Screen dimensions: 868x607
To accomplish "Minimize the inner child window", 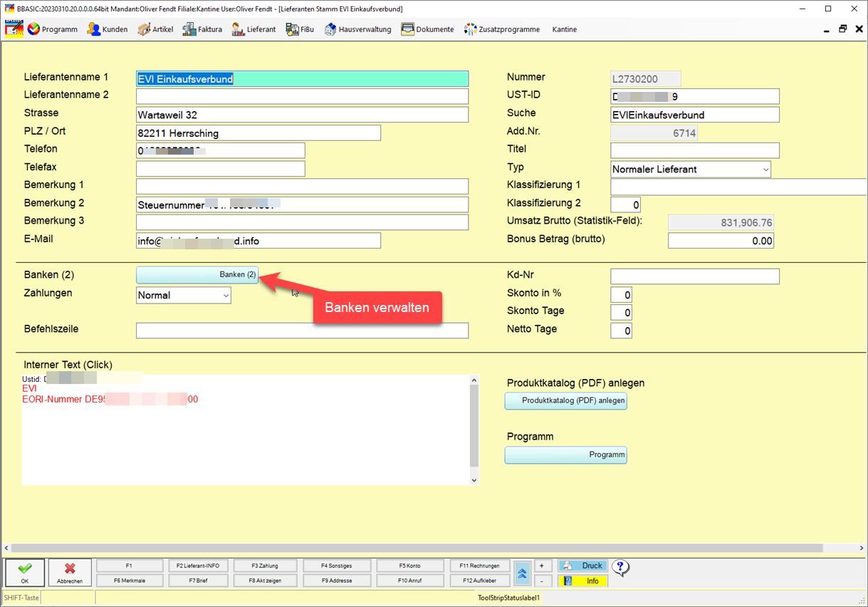I will click(826, 29).
